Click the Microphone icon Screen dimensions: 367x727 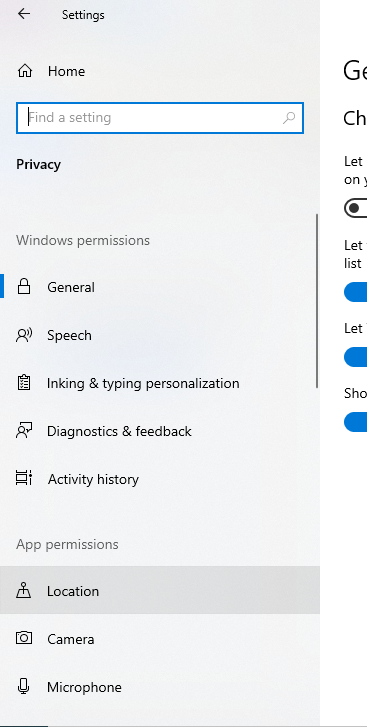(x=24, y=686)
